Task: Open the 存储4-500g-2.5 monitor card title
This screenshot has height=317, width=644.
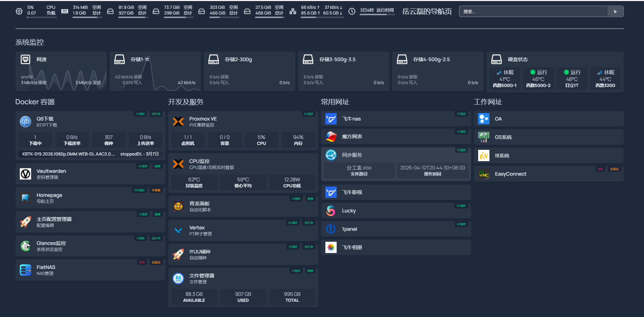Action: (431, 59)
